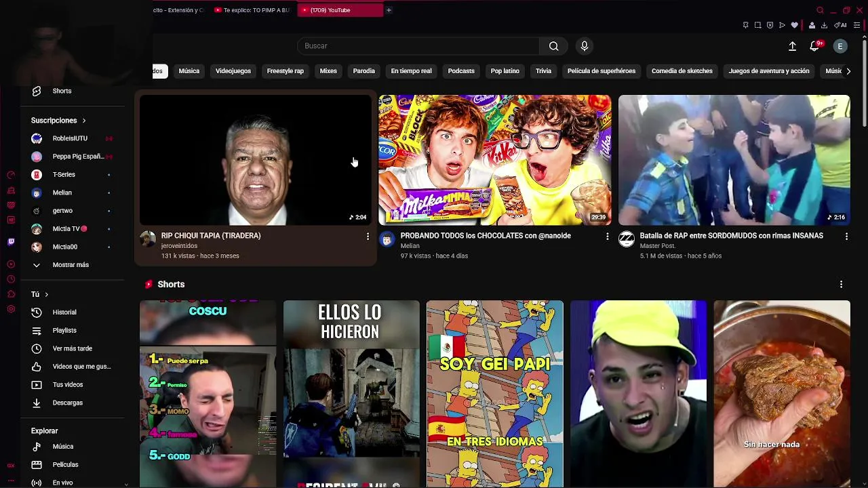Open the notifications bell
Image resolution: width=868 pixels, height=488 pixels.
814,46
